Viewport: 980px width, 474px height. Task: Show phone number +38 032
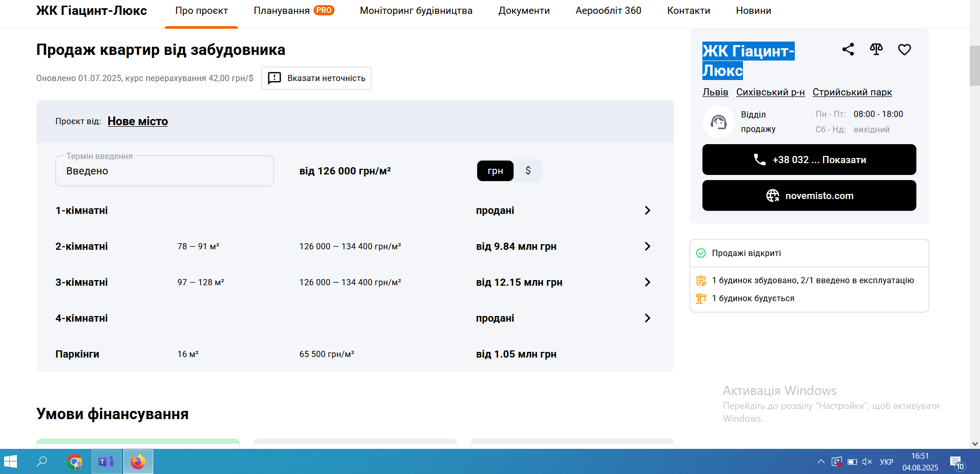[809, 160]
